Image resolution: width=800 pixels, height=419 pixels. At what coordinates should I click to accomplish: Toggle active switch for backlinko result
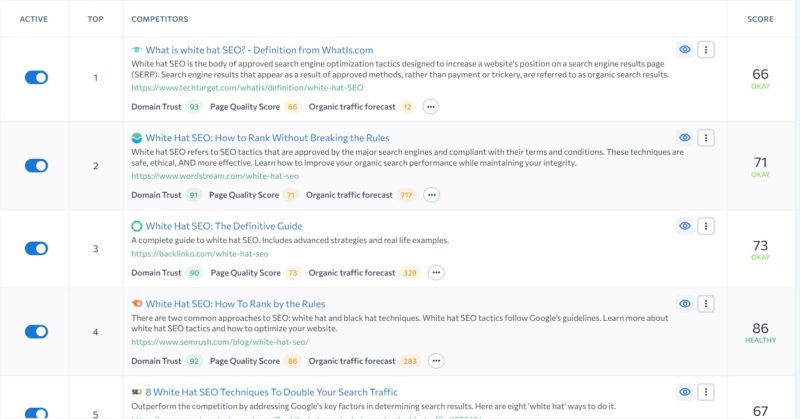click(36, 249)
